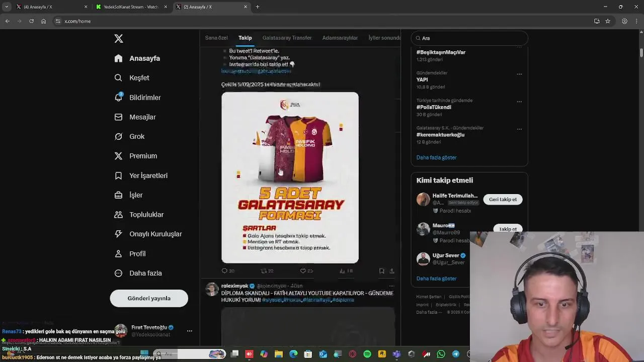This screenshot has height=362, width=644.
Task: Switch to the Adamsaraylılar tab
Action: (x=340, y=38)
